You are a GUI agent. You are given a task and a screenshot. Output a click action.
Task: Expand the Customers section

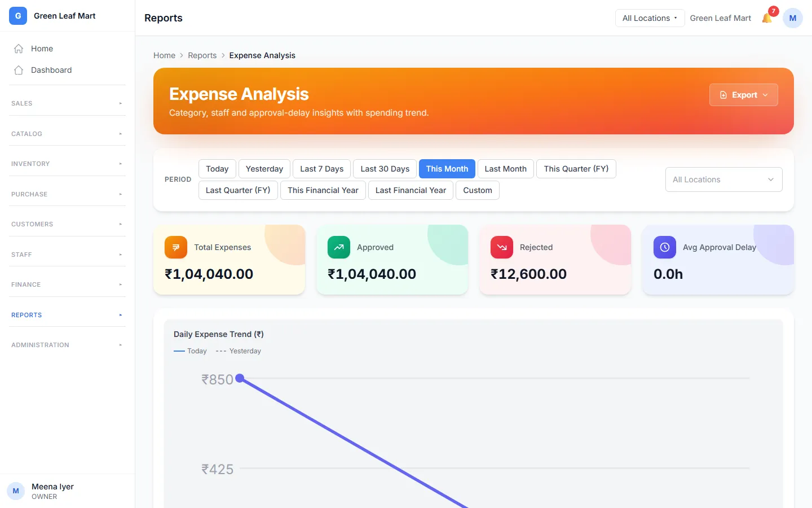click(67, 224)
